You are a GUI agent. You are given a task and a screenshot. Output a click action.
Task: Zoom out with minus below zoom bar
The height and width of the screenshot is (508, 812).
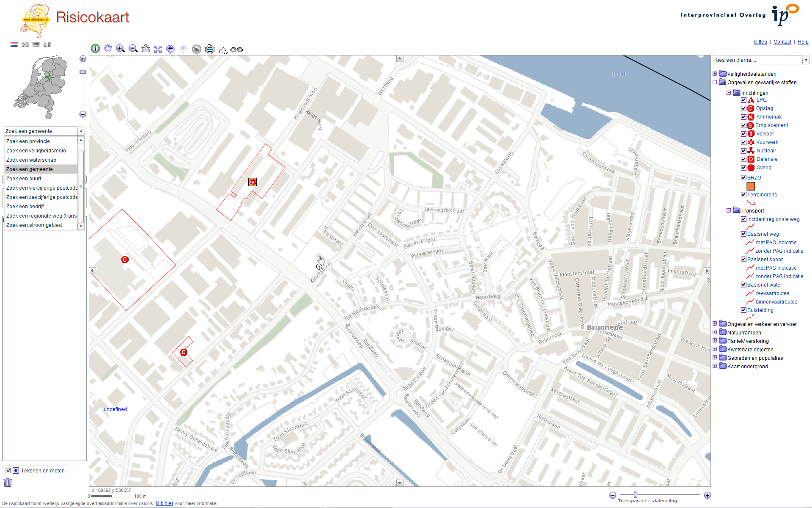pos(83,114)
